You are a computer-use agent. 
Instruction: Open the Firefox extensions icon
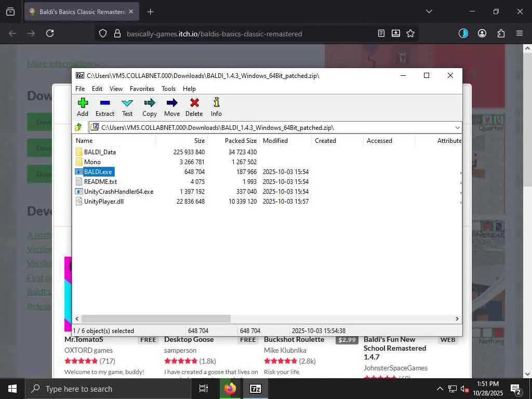click(501, 33)
